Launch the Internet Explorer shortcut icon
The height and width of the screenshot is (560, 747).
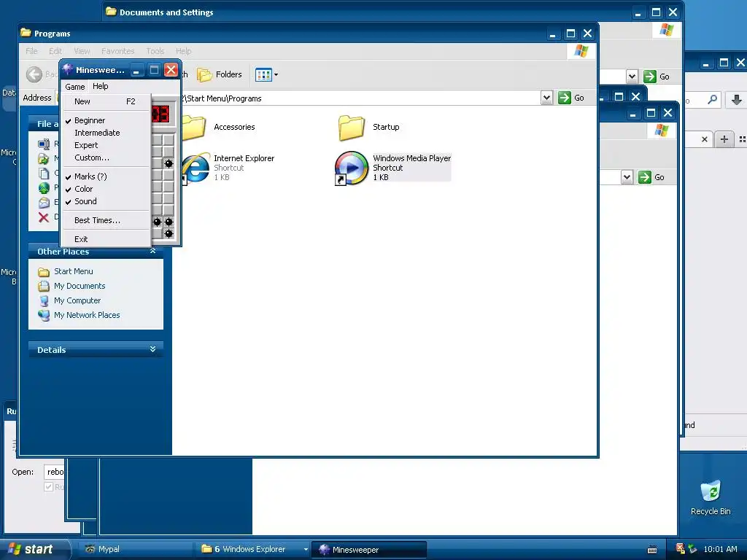[x=196, y=168]
